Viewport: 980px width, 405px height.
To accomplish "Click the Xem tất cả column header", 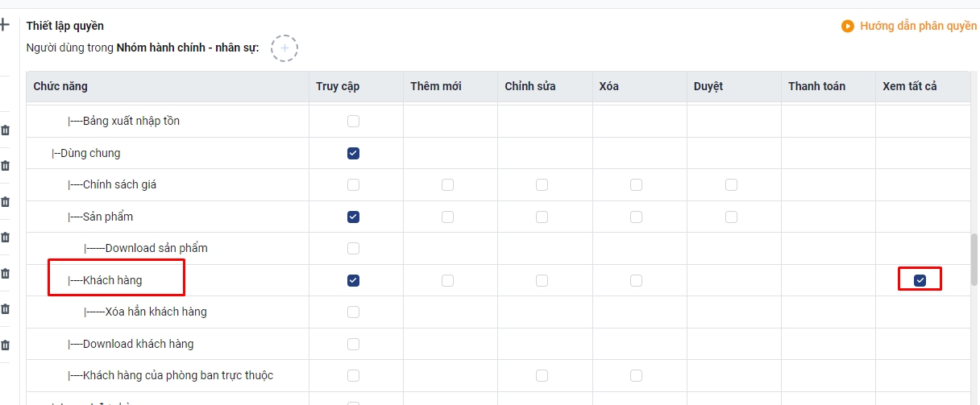I will (910, 86).
